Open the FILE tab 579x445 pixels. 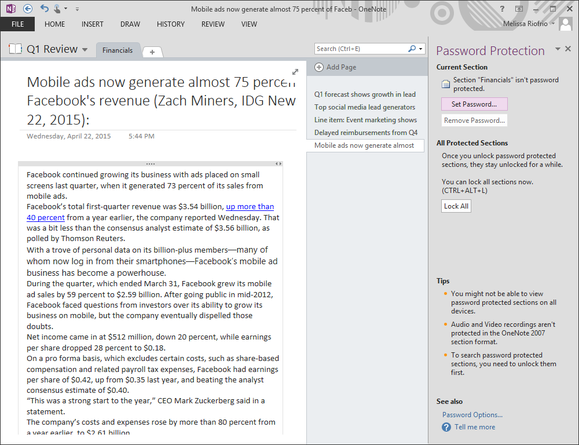pyautogui.click(x=17, y=24)
